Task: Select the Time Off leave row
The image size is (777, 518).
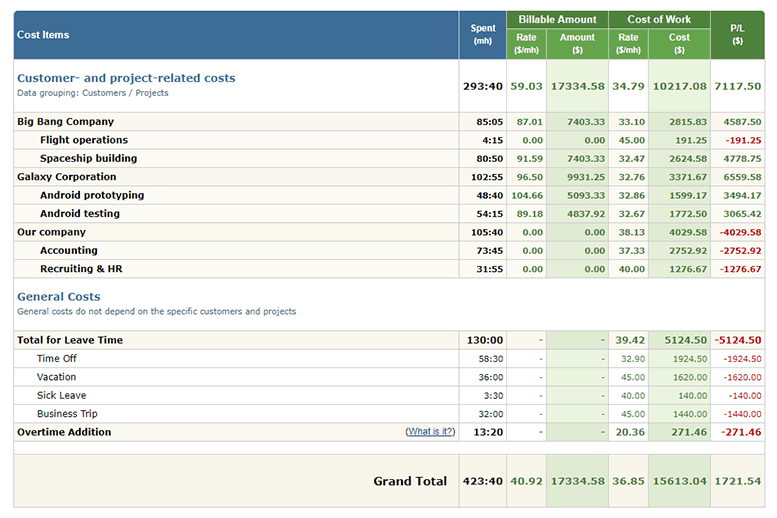Action: (389, 358)
